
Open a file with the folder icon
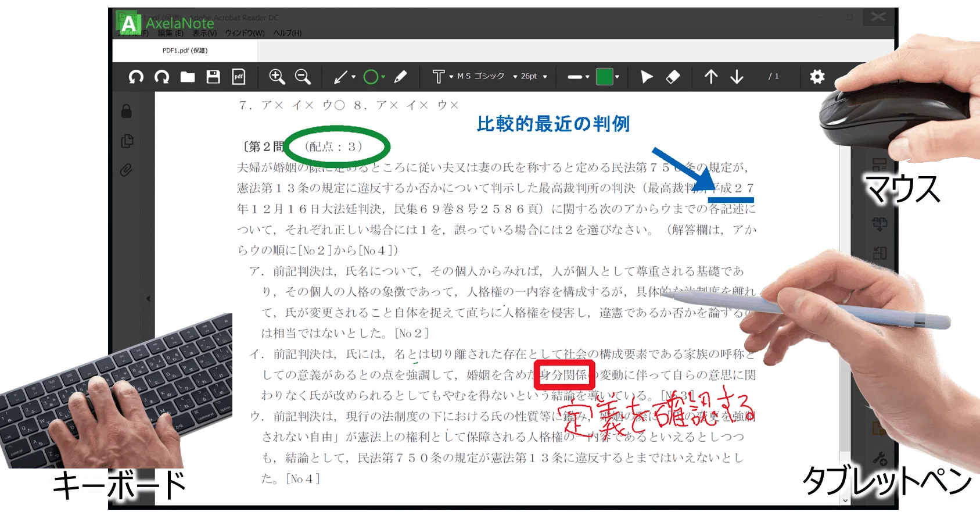(188, 77)
